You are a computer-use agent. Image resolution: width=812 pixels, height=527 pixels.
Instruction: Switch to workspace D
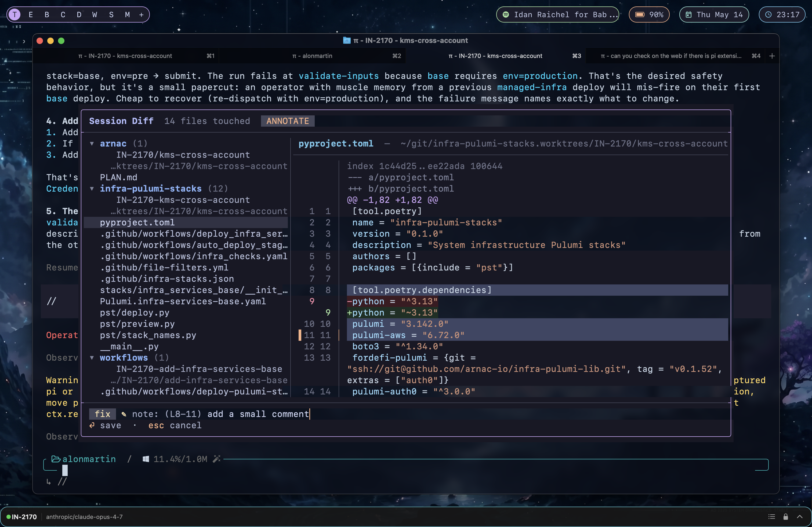(x=79, y=15)
